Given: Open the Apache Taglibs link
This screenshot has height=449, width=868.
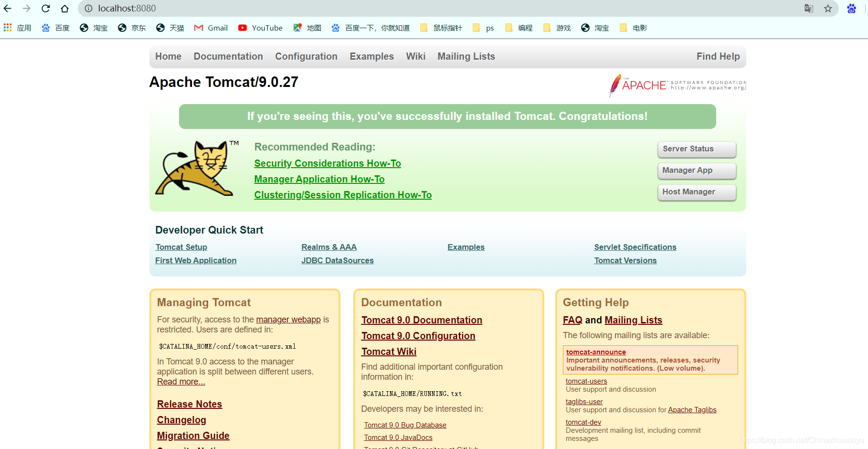Looking at the screenshot, I should (x=692, y=410).
